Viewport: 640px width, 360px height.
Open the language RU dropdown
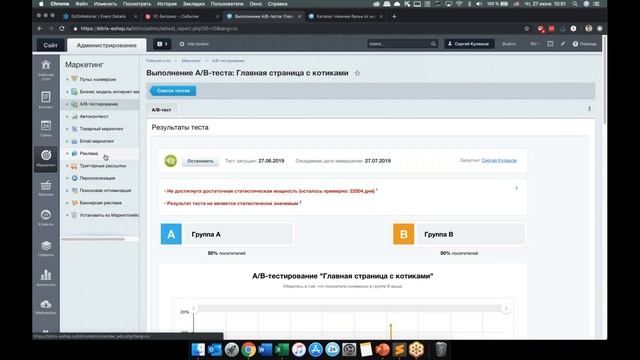534,44
